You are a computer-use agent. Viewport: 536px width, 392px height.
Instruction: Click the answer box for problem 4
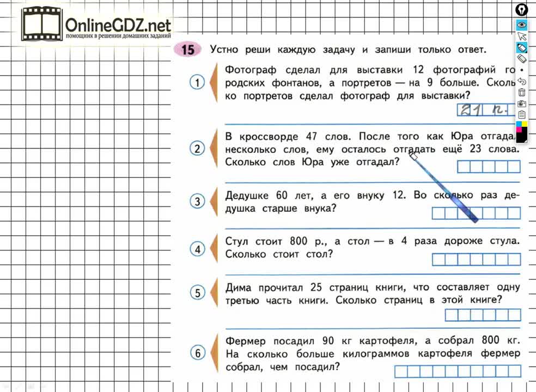pos(476,259)
